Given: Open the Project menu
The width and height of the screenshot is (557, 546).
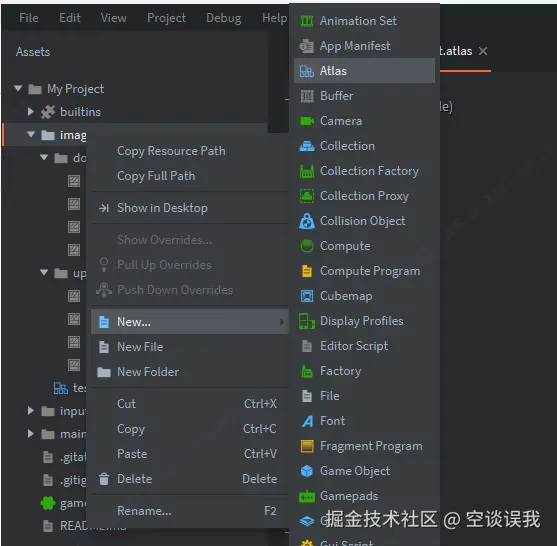Looking at the screenshot, I should [x=167, y=18].
